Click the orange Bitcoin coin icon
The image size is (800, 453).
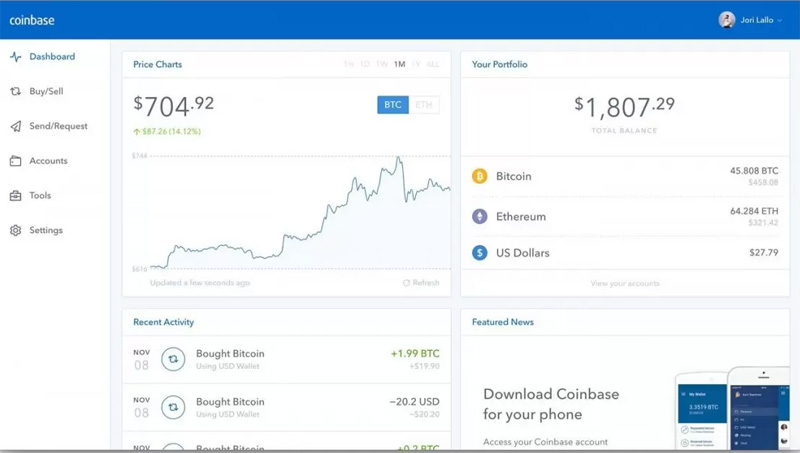[480, 176]
